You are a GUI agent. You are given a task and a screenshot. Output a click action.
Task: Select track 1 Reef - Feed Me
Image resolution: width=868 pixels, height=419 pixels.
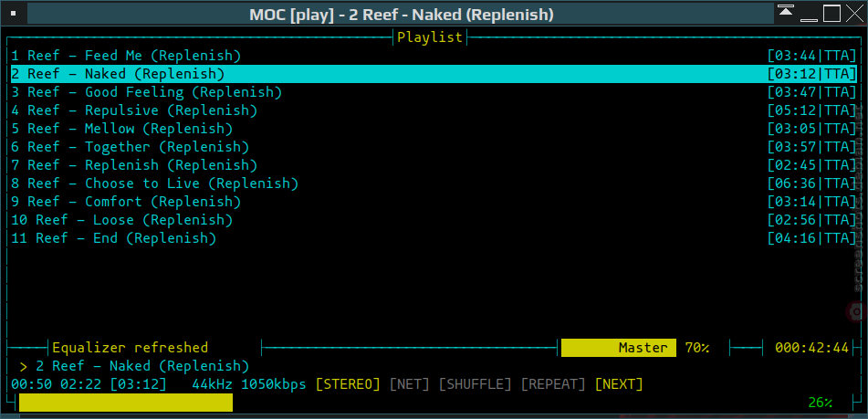point(434,56)
